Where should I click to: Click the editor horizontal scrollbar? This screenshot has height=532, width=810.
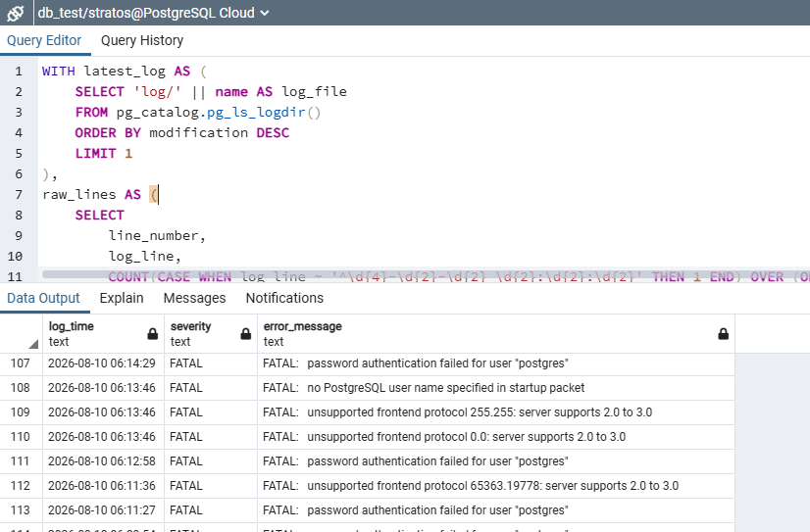426,274
